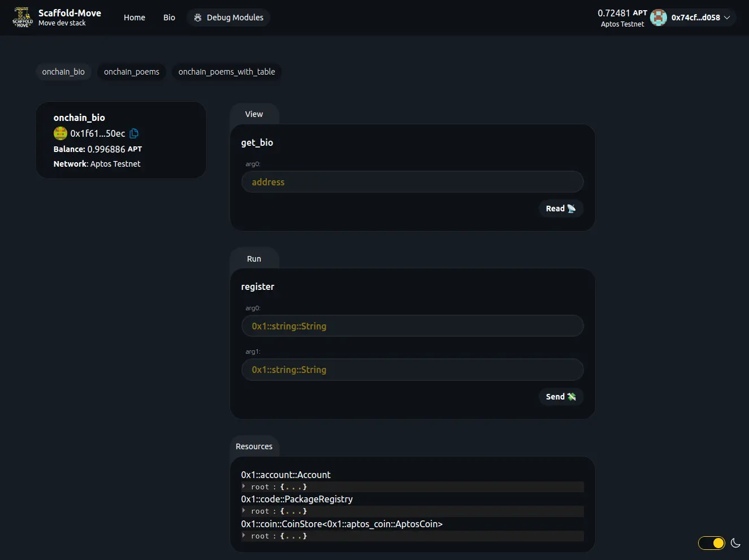Expand the 0x1::account::Account root node
Image resolution: width=749 pixels, height=560 pixels.
[x=244, y=487]
